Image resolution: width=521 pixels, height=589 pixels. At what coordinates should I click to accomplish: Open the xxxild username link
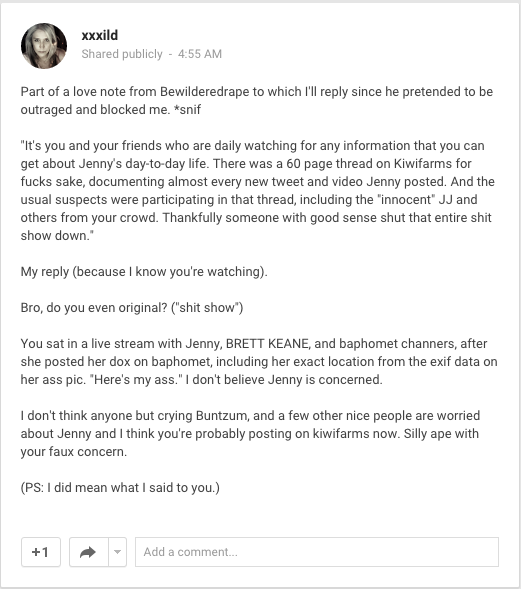pos(100,35)
